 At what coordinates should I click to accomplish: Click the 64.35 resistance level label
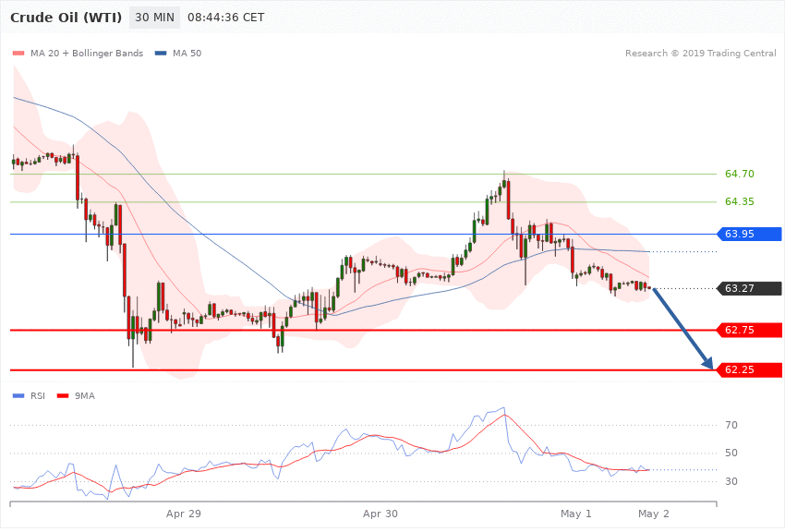[x=740, y=201]
